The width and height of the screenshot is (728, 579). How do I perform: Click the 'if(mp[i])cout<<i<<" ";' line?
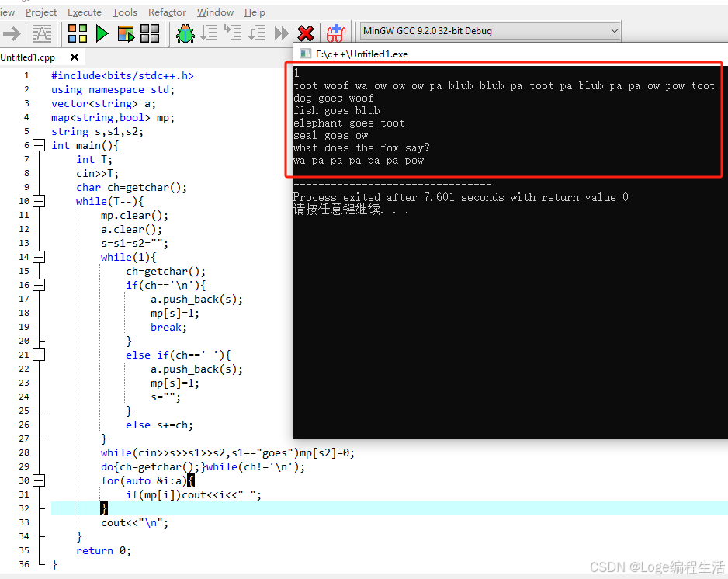tap(193, 494)
